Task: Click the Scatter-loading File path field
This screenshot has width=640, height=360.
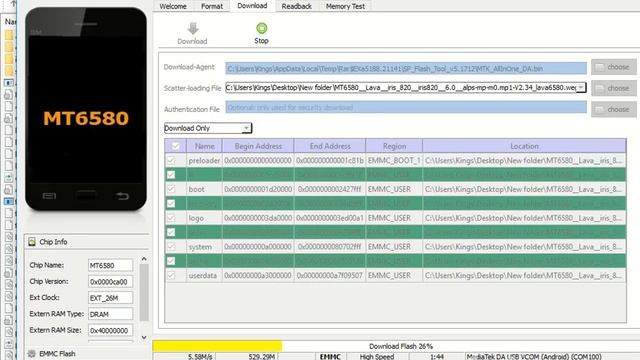Action: click(401, 87)
